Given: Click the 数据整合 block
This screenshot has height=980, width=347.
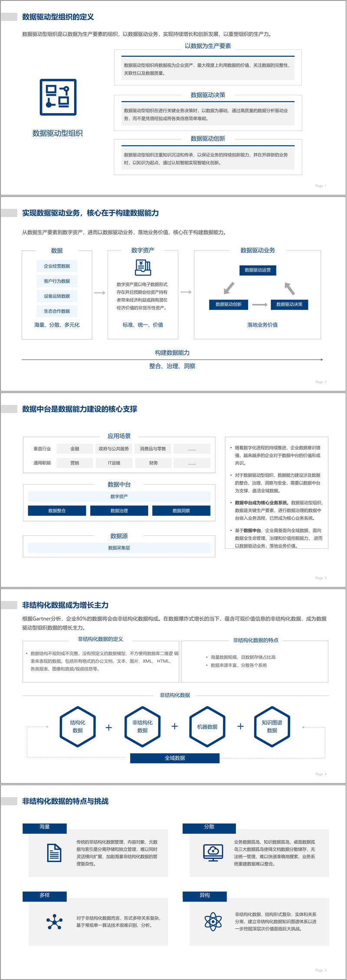Looking at the screenshot, I should tap(57, 511).
